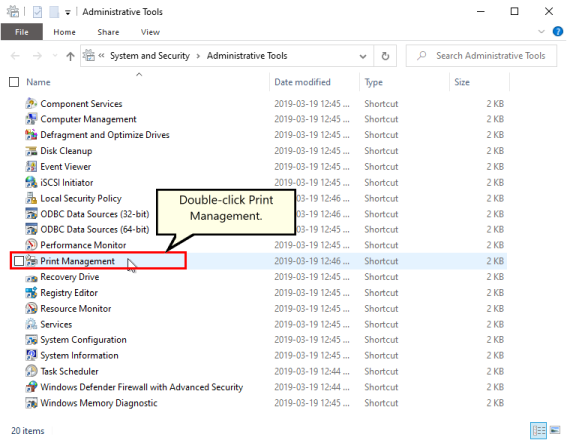
Task: Click Properties icon in quick access toolbar
Action: coord(37,12)
